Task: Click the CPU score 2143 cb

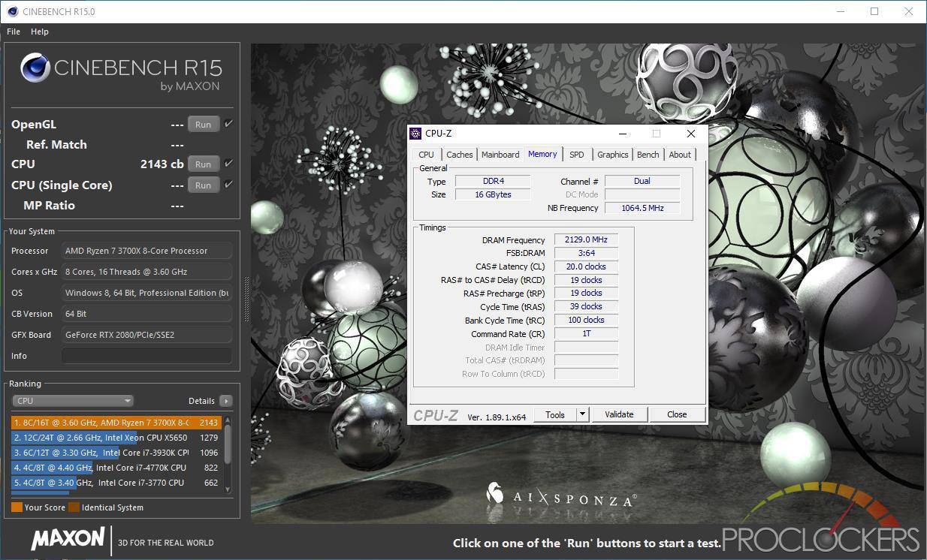Action: tap(162, 164)
